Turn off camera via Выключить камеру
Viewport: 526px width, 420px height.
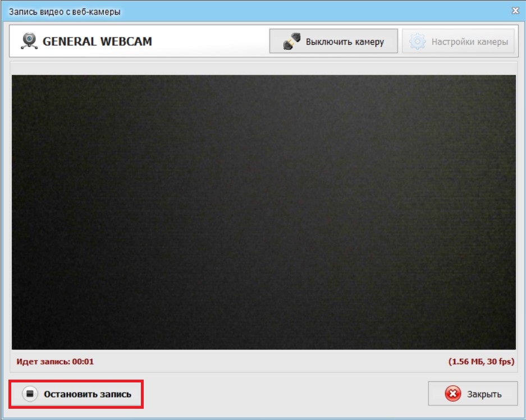333,41
